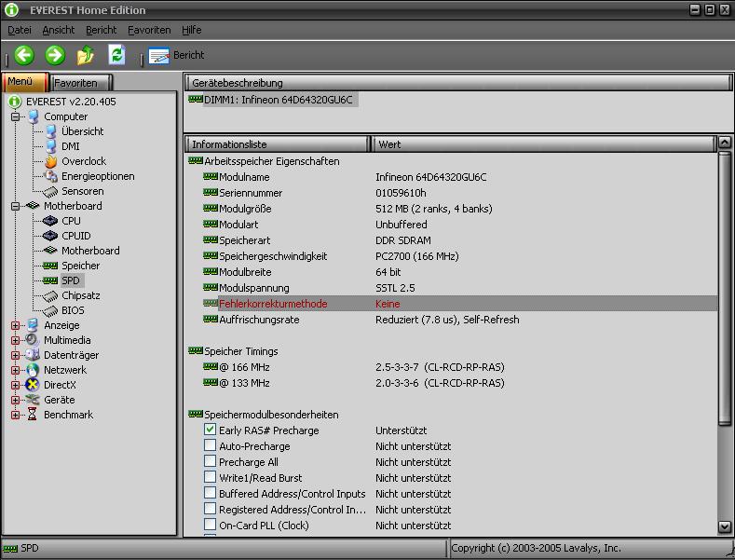735x560 pixels.
Task: Expand the DirectX tree node
Action: [x=16, y=386]
